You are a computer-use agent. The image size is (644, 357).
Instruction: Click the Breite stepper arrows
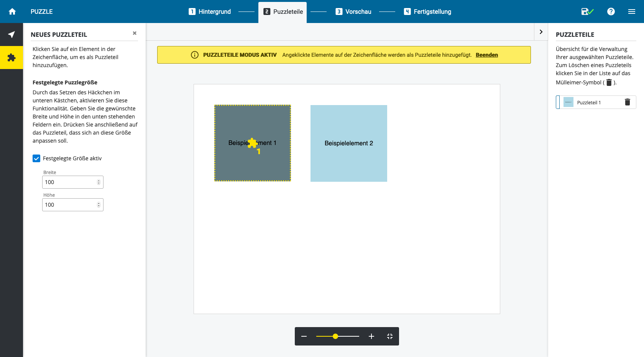tap(99, 182)
